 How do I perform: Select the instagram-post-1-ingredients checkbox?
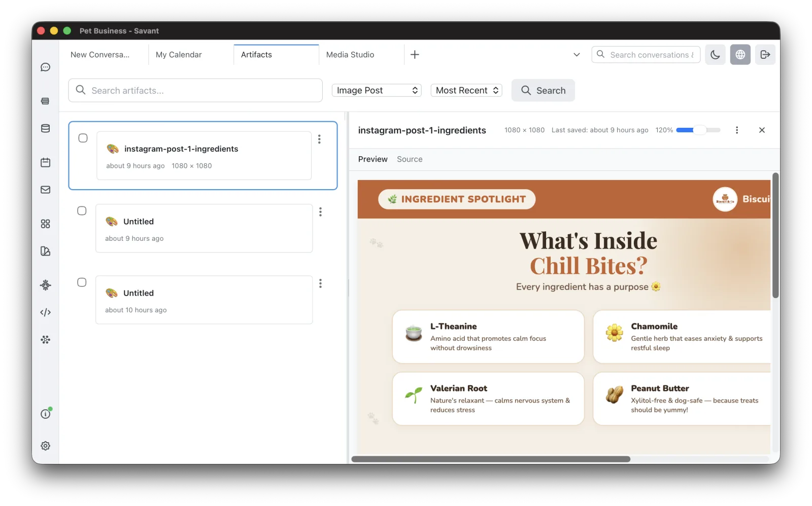point(83,138)
